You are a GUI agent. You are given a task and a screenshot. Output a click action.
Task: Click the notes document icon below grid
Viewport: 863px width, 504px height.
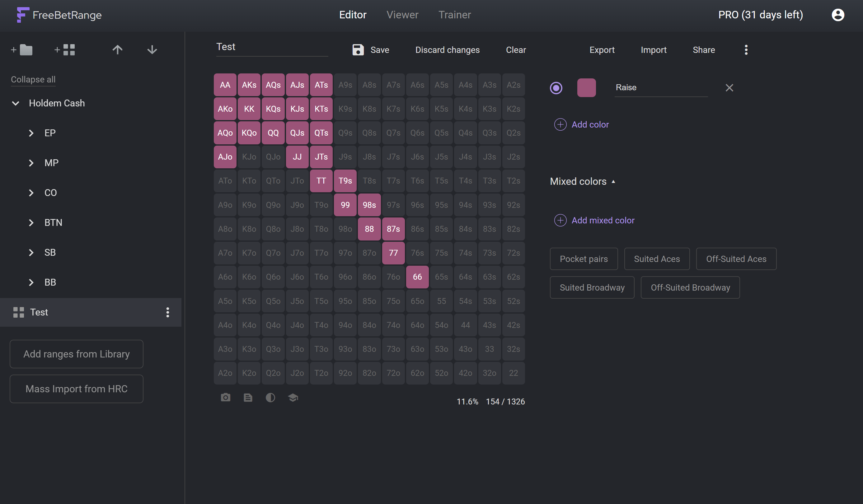pyautogui.click(x=248, y=398)
